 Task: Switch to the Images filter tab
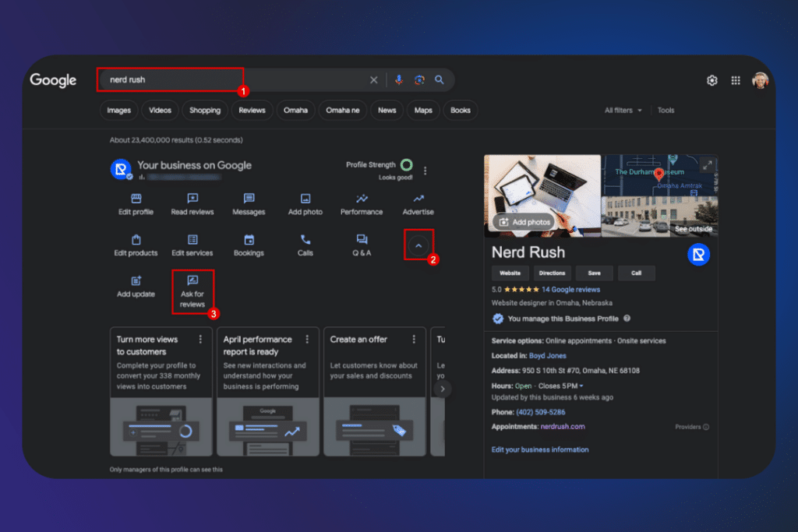119,111
